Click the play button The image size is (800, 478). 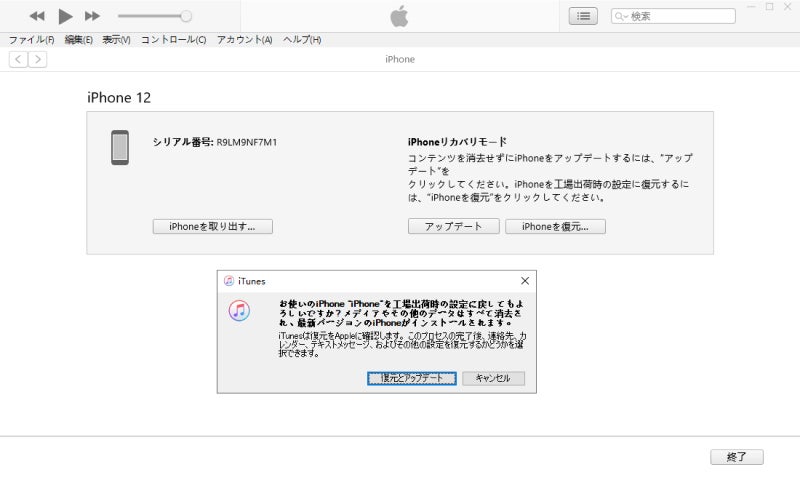click(65, 16)
